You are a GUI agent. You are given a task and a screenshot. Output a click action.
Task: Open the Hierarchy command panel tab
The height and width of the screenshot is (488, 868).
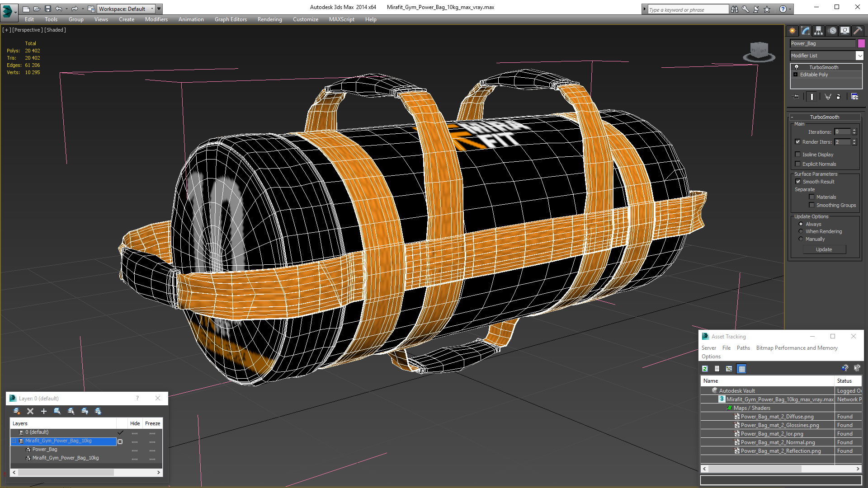point(818,31)
